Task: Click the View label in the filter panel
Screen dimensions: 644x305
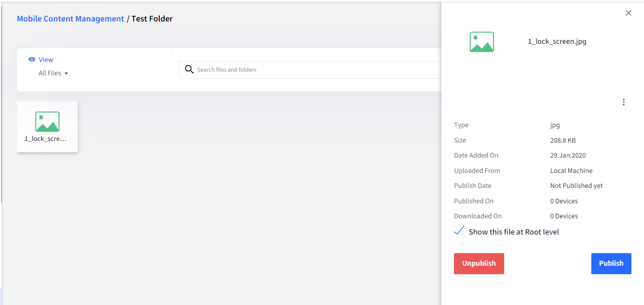Action: pyautogui.click(x=46, y=60)
